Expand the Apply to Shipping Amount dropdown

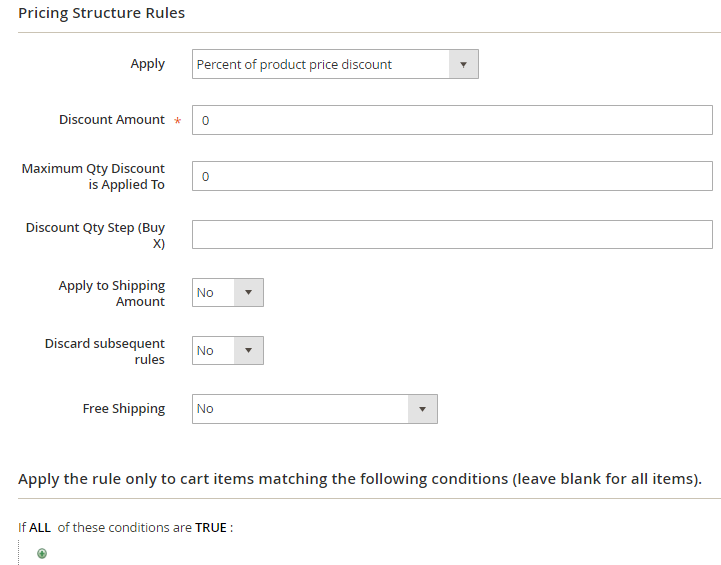(x=227, y=292)
